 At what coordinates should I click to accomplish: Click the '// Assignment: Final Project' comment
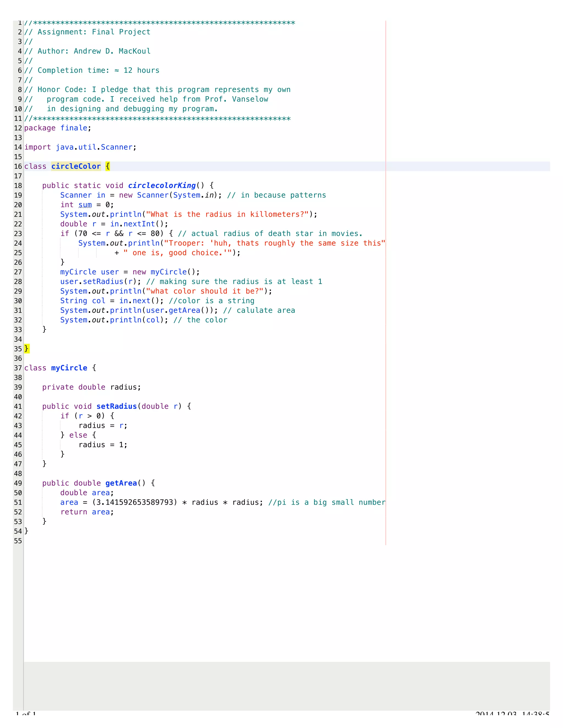click(87, 32)
